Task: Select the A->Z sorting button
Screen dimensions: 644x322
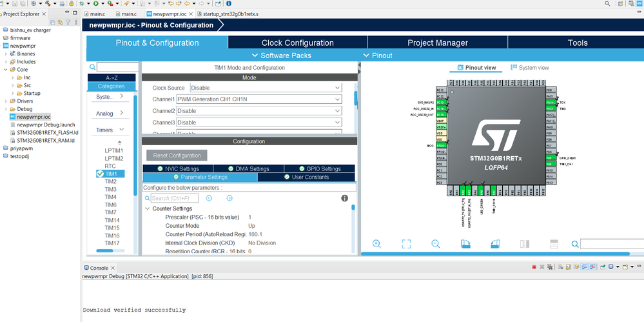Action: [x=112, y=77]
